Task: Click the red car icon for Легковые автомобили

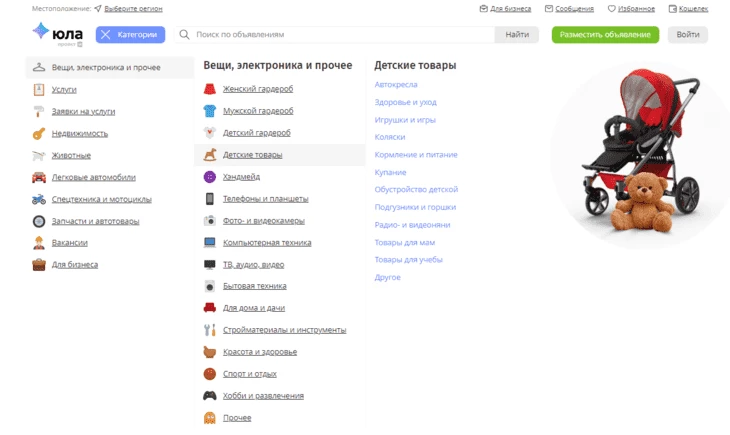Action: pos(39,177)
